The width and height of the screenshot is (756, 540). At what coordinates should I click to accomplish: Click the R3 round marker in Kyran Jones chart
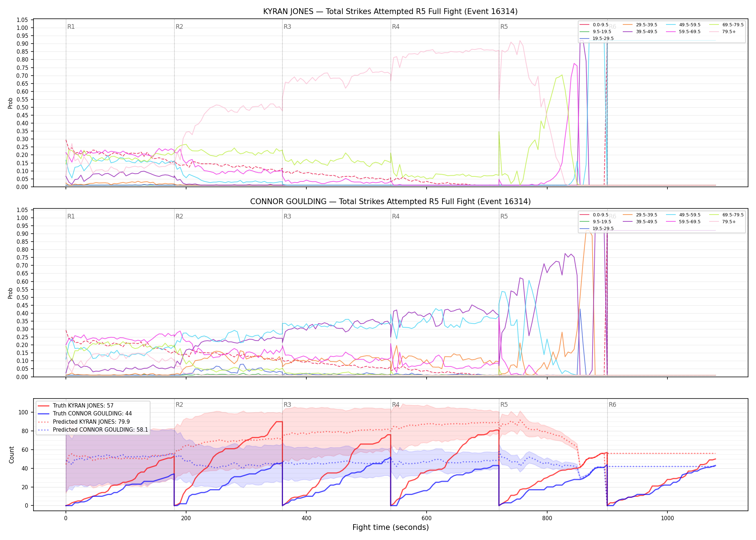(287, 27)
